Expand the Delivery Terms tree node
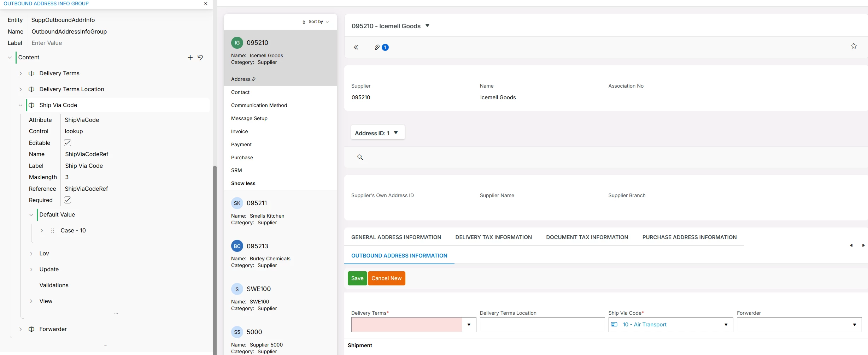 coord(20,73)
